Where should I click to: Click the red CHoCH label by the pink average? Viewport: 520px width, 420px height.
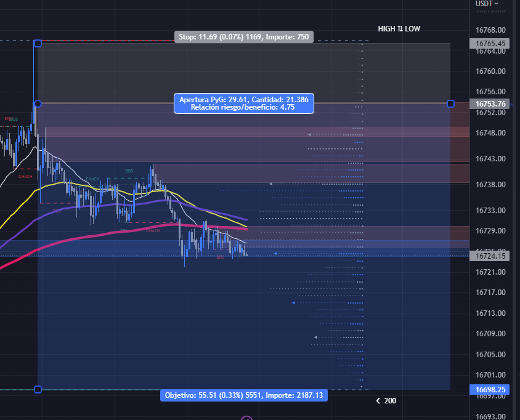point(153,230)
